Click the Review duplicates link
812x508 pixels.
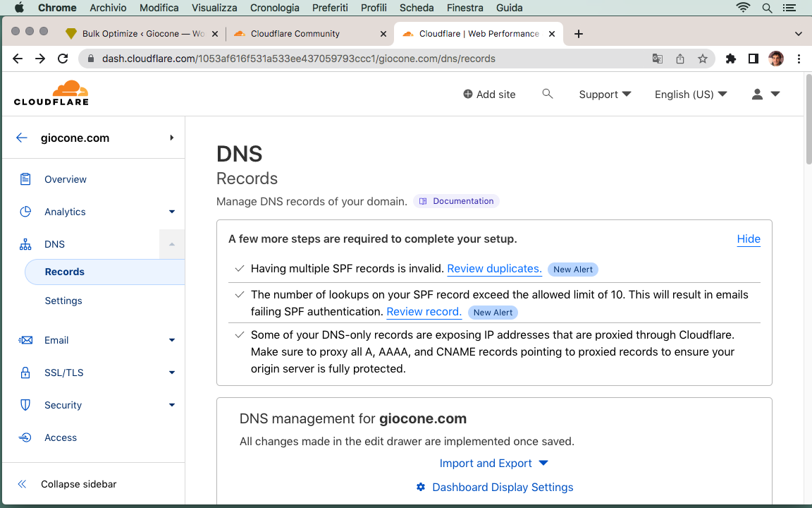[494, 269]
